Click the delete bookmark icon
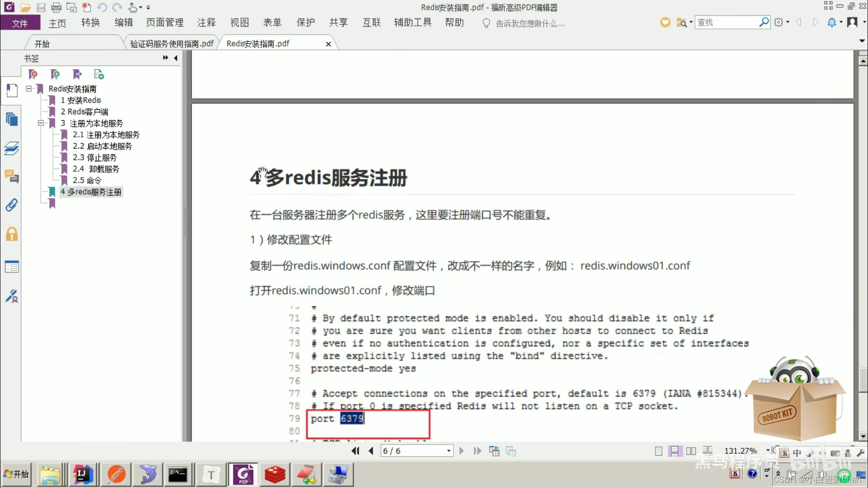The height and width of the screenshot is (488, 868). click(33, 74)
